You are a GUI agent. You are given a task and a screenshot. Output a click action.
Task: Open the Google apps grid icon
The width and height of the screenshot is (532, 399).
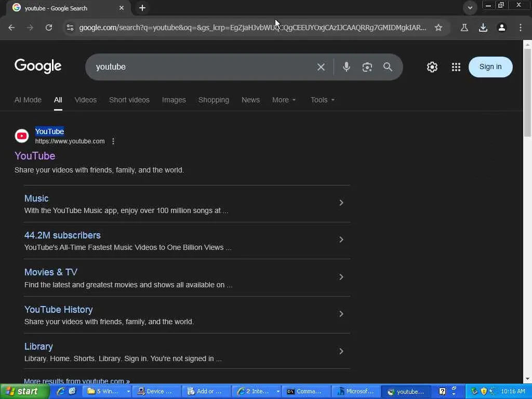coord(456,67)
